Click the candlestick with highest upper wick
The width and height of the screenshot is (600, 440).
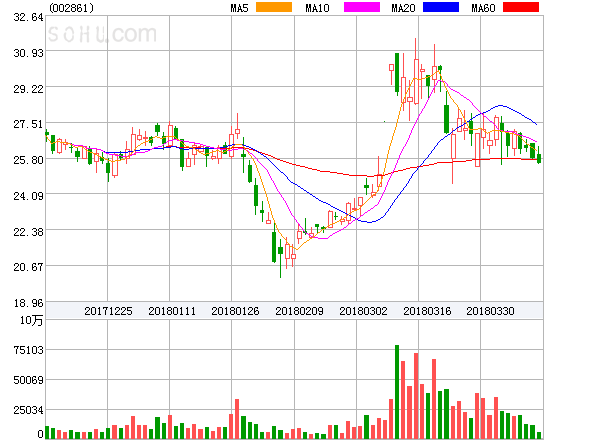(416, 71)
